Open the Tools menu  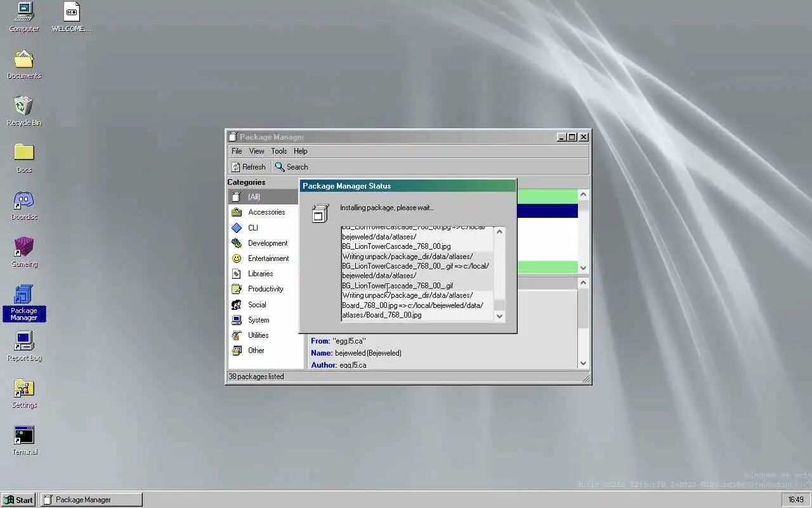pyautogui.click(x=279, y=151)
